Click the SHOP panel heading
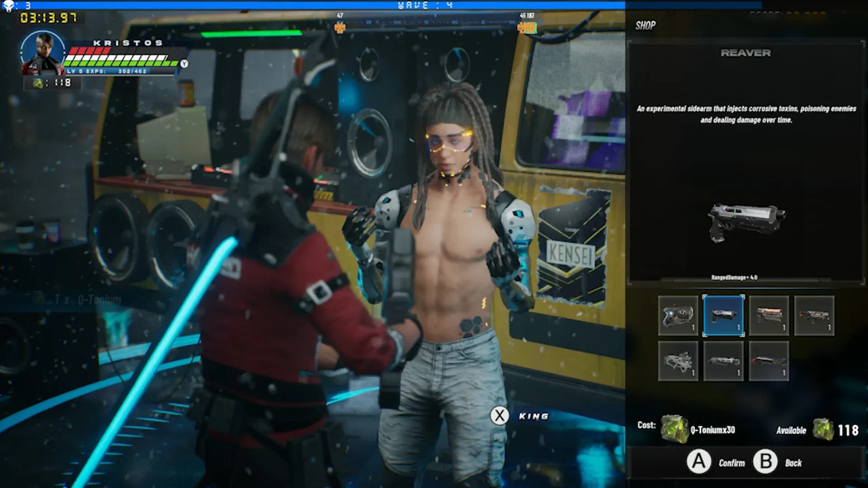The image size is (868, 488). 645,25
